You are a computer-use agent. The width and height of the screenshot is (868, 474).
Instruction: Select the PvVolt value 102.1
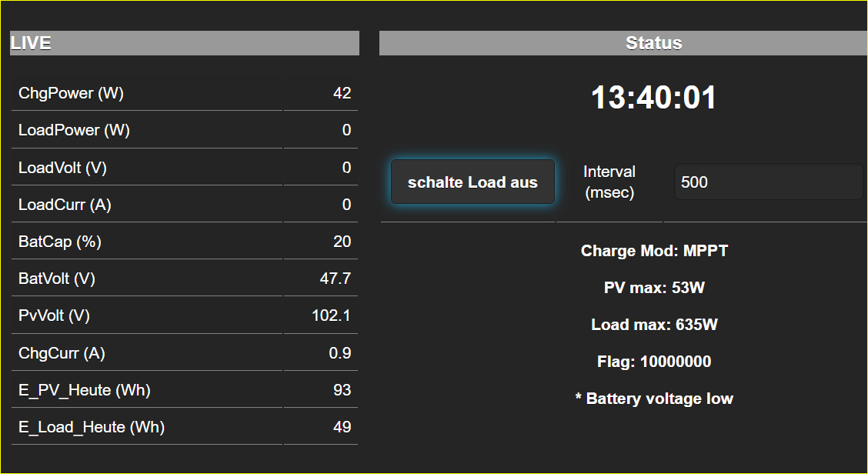(332, 315)
